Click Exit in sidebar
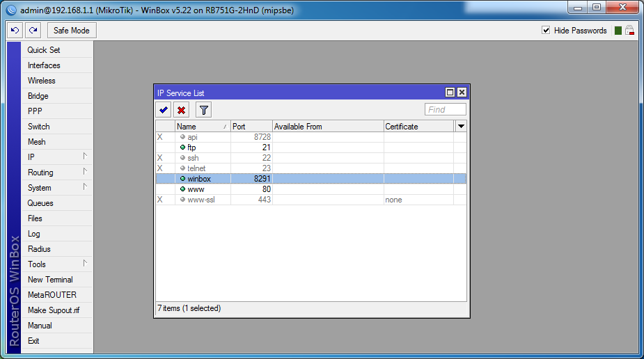644x359 pixels. click(x=56, y=341)
